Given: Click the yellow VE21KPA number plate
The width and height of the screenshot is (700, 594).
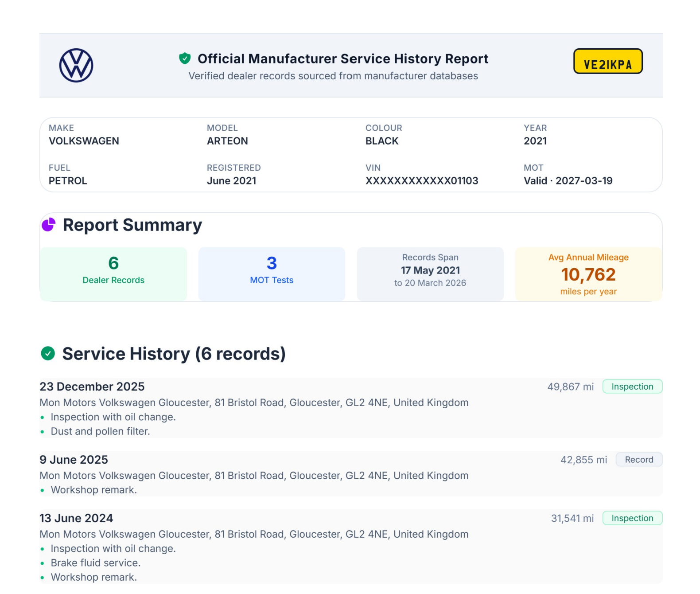Looking at the screenshot, I should (607, 62).
